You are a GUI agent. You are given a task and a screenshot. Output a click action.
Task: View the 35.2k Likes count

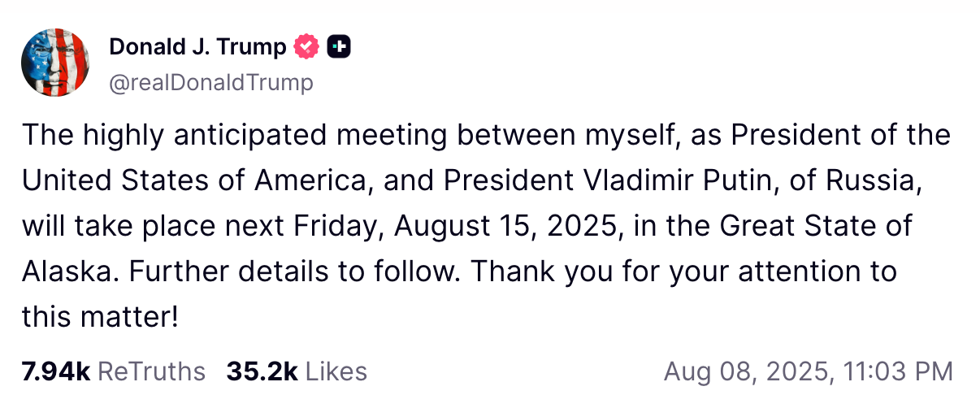click(x=262, y=371)
